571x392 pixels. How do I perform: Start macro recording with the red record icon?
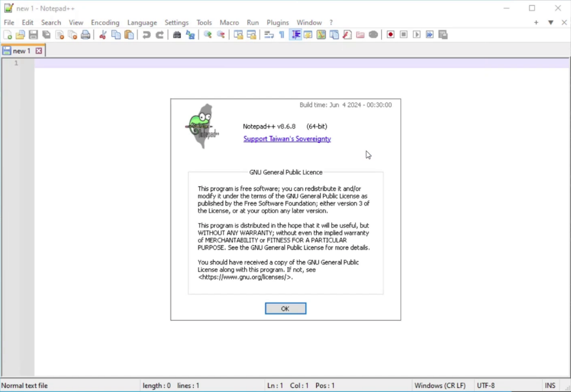[x=390, y=35]
